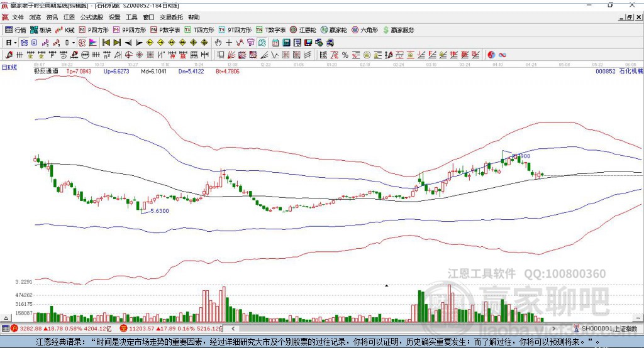The image size is (644, 348).
Task: Click the Tp=7.0843 channel value
Action: 79,71
